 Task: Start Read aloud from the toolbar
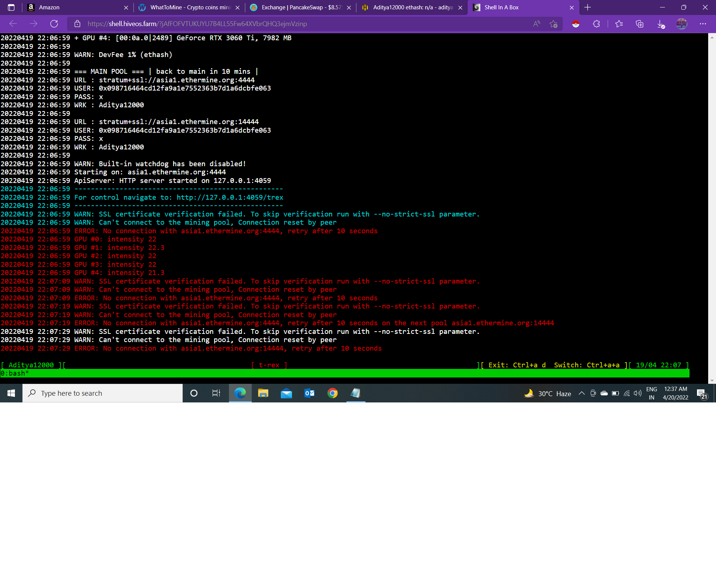[537, 23]
